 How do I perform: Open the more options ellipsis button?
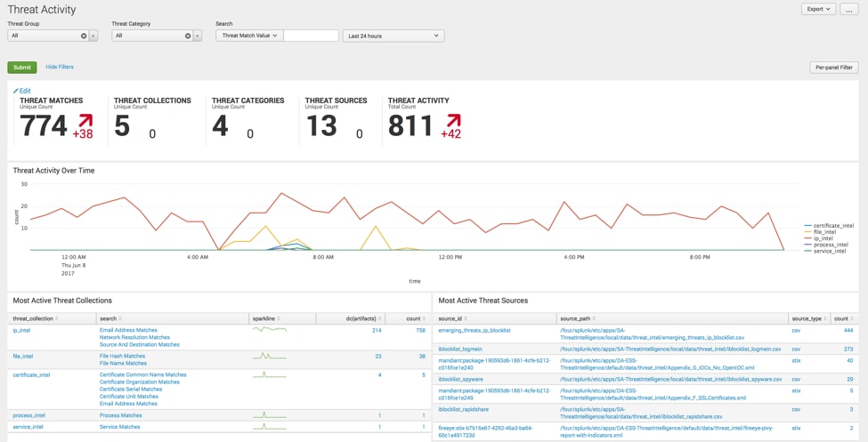click(x=849, y=9)
